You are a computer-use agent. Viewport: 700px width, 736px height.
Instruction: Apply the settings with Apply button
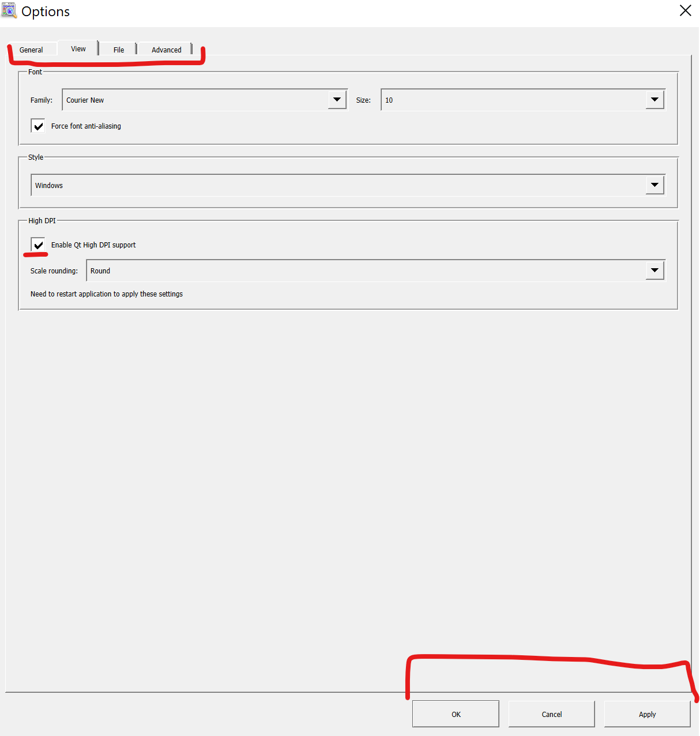(647, 714)
